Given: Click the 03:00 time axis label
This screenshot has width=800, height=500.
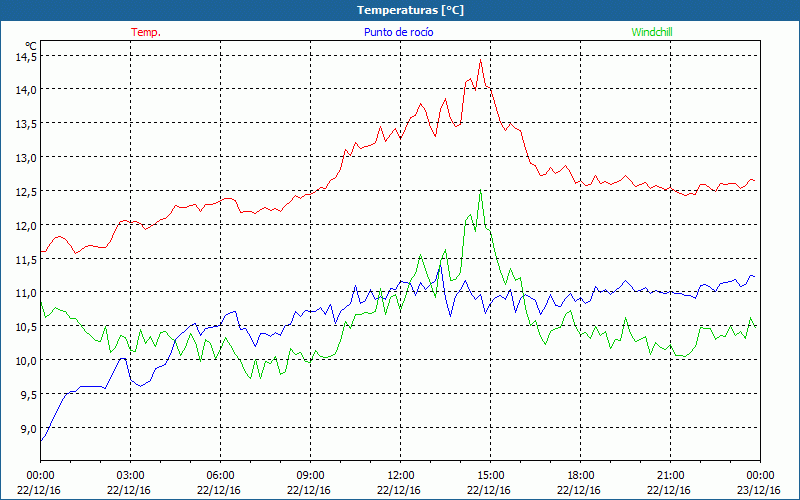Looking at the screenshot, I should [x=131, y=476].
